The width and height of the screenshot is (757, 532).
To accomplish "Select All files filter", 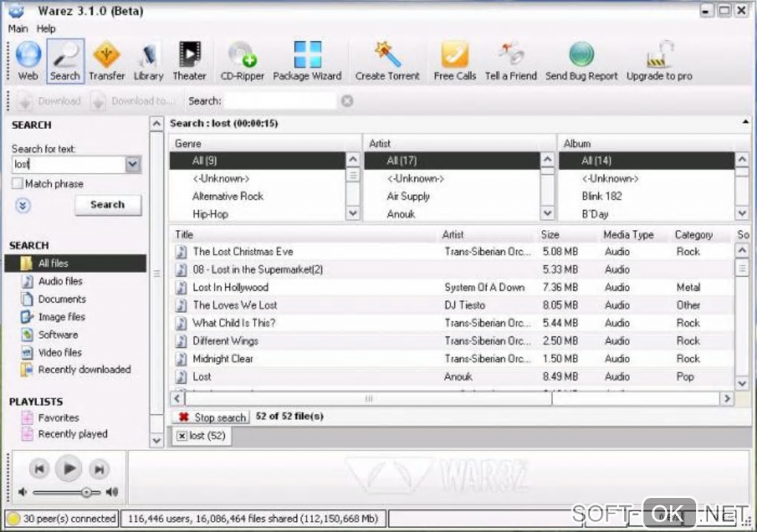I will pos(75,263).
